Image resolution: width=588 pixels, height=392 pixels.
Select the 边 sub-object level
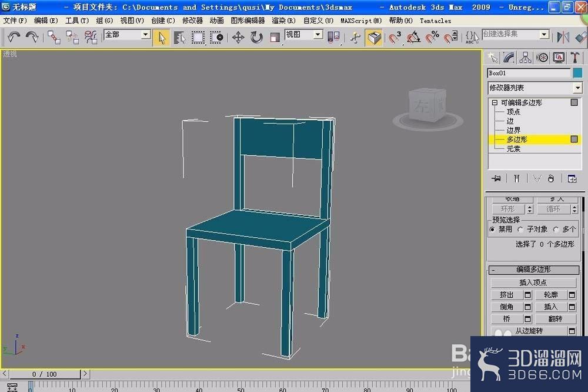[510, 121]
